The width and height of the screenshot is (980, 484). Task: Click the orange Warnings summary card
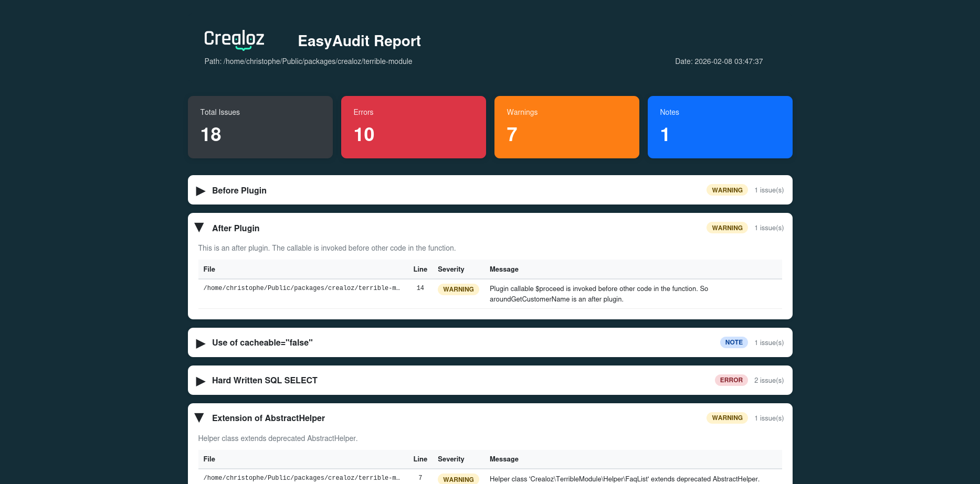(566, 127)
